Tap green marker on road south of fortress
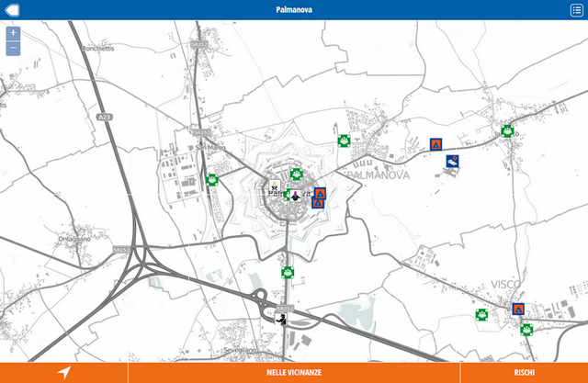This screenshot has height=383, width=588. (288, 272)
